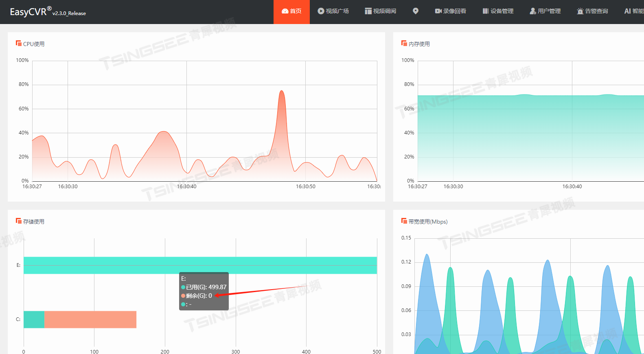
Task: Click the v2.3.0_Release version label
Action: coord(69,13)
